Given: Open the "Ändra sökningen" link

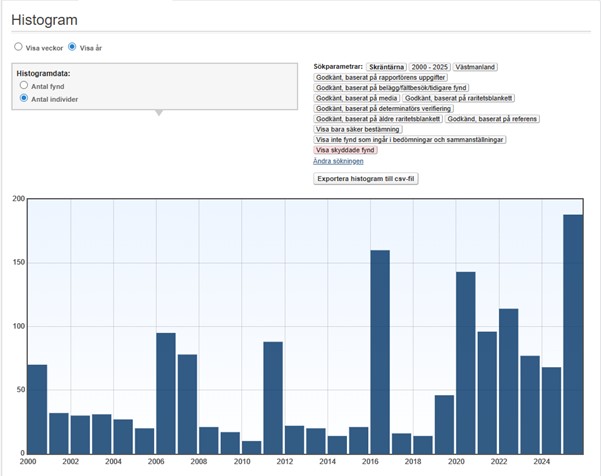Looking at the screenshot, I should point(337,161).
